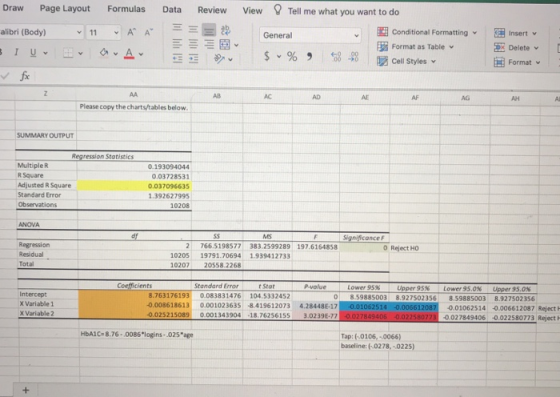
Task: Click the Merge & Center icon
Action: (225, 45)
